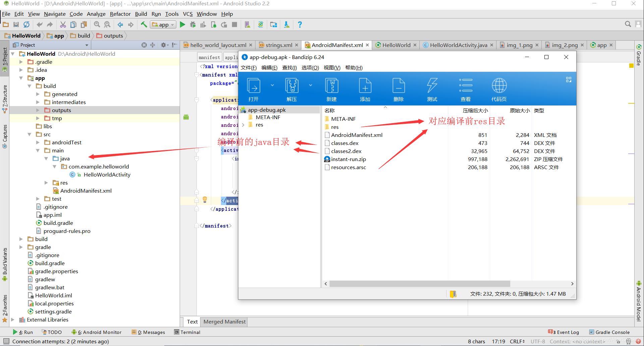Click the Save All toolbar icon
The image size is (644, 346).
(x=16, y=24)
